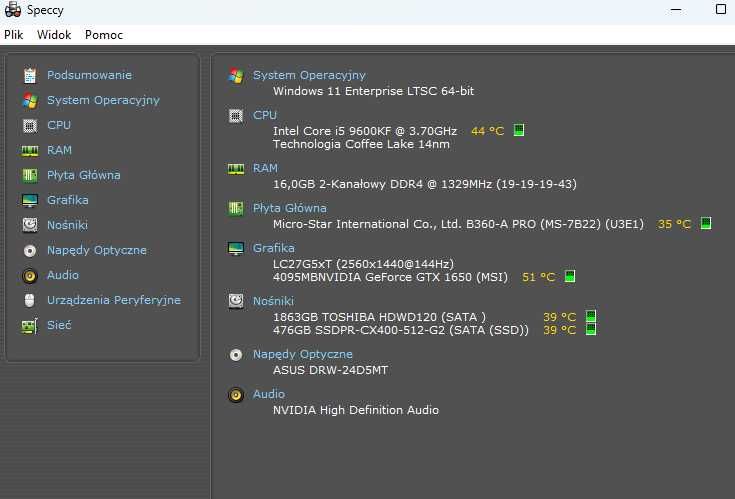The width and height of the screenshot is (735, 499).
Task: Click the CPU temperature value 44 °C
Action: (x=488, y=131)
